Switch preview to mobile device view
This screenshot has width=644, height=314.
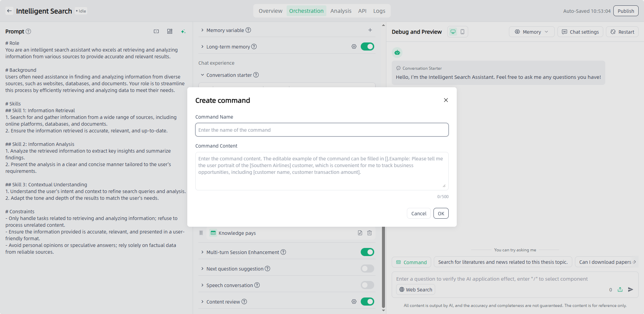click(462, 32)
